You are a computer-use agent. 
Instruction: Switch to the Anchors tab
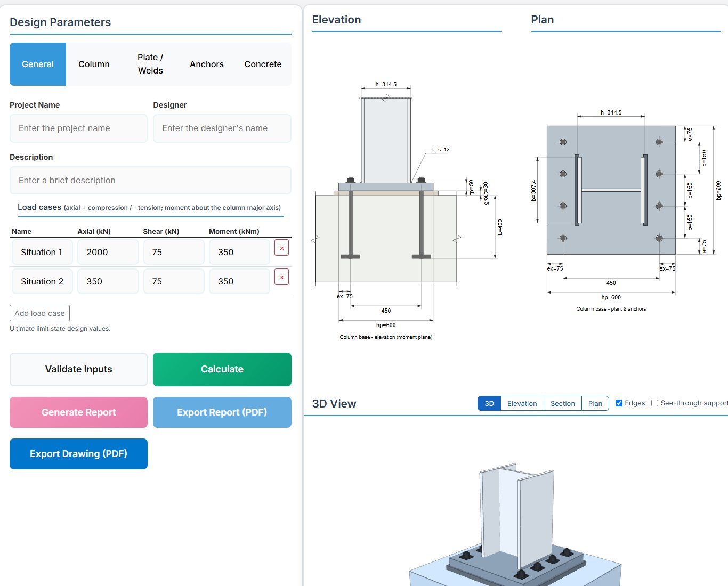[x=207, y=64]
